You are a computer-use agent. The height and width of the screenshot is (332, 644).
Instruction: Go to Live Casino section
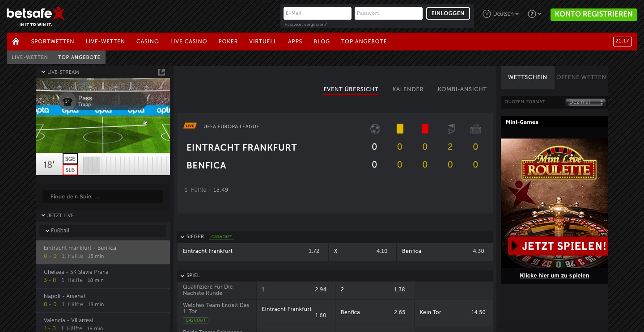click(189, 42)
